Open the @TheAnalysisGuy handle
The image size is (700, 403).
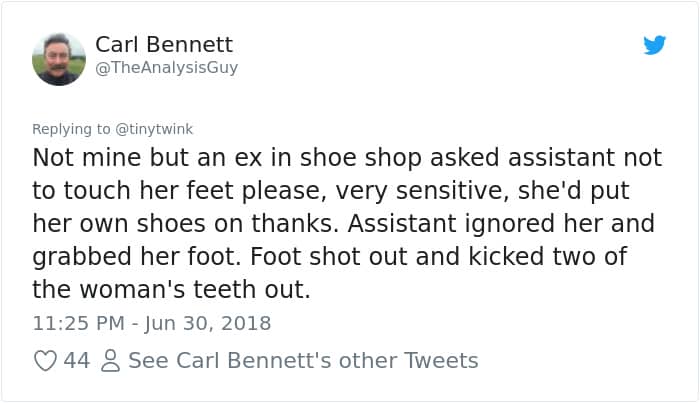(x=167, y=68)
